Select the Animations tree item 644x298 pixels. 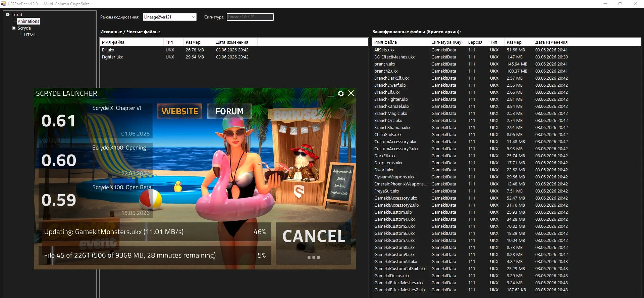[29, 21]
